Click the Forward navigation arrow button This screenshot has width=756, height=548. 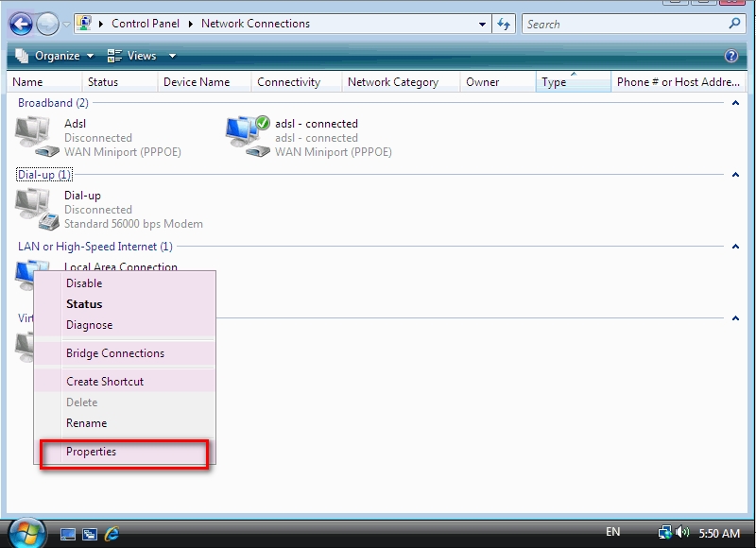47,24
